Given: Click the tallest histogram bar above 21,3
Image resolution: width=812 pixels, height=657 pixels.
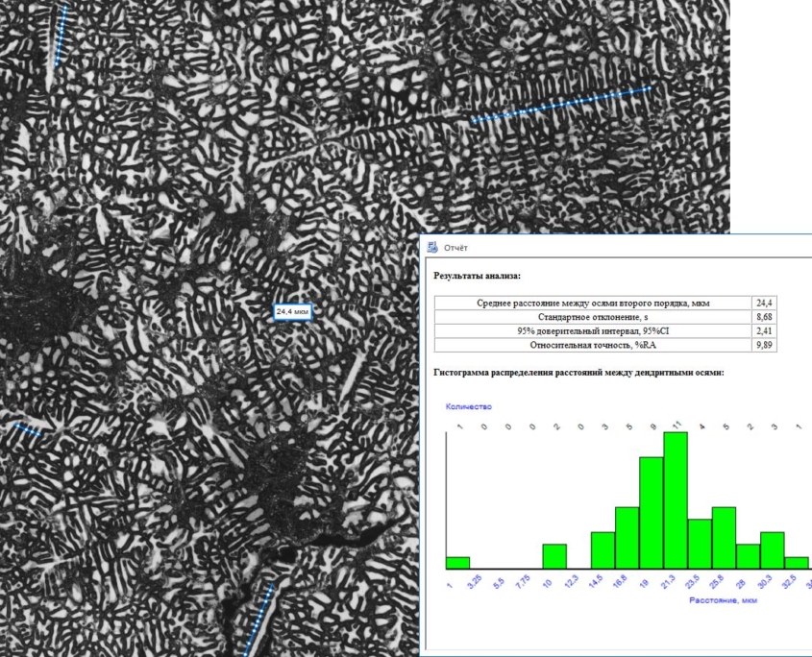Looking at the screenshot, I should pos(676,500).
